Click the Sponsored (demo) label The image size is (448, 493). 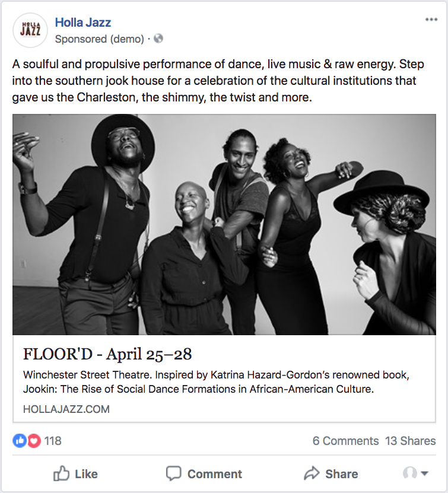coord(99,39)
